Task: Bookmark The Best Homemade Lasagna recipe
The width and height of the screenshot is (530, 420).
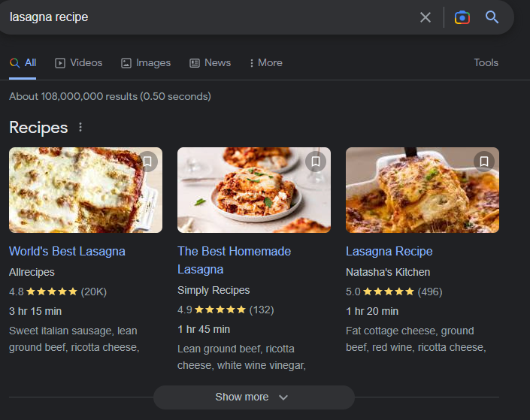Action: click(x=316, y=162)
